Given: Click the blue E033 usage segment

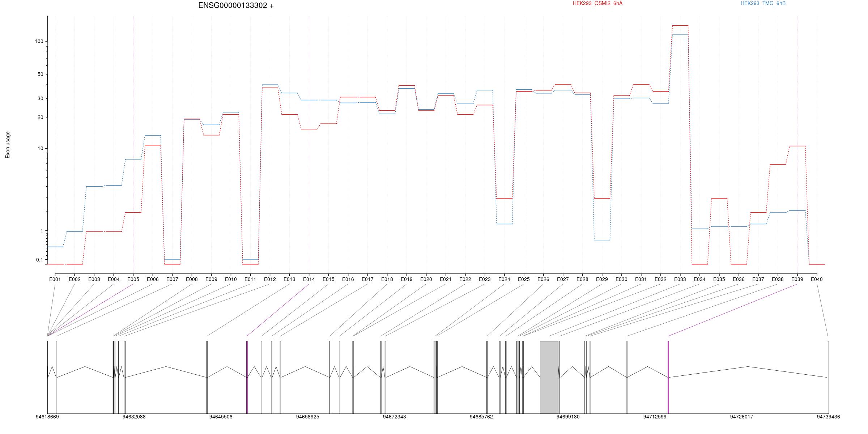Looking at the screenshot, I should click(680, 35).
